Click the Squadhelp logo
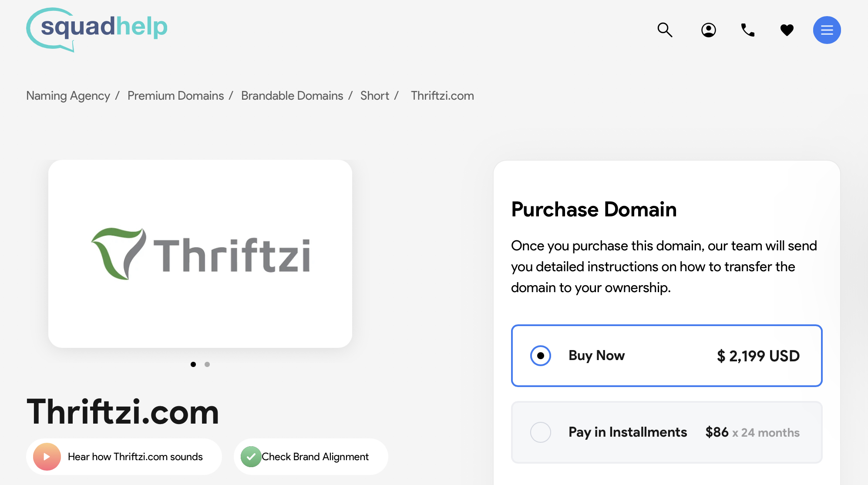868x485 pixels. coord(97,30)
